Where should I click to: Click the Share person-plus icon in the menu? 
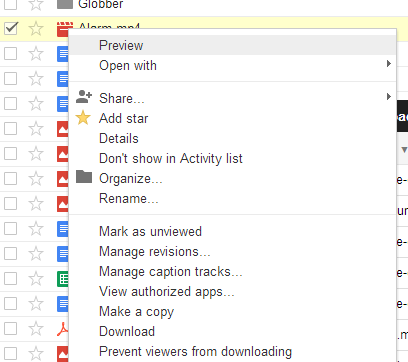[x=84, y=97]
